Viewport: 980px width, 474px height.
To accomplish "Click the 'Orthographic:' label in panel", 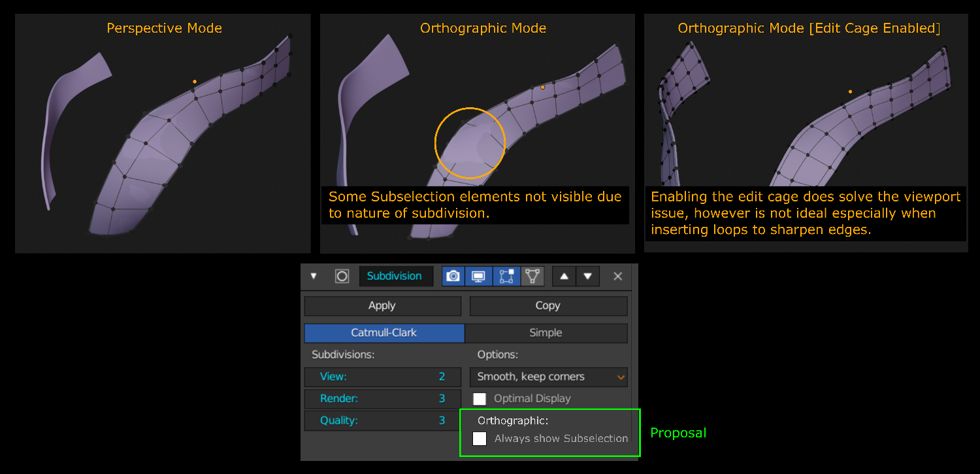I will pos(513,420).
